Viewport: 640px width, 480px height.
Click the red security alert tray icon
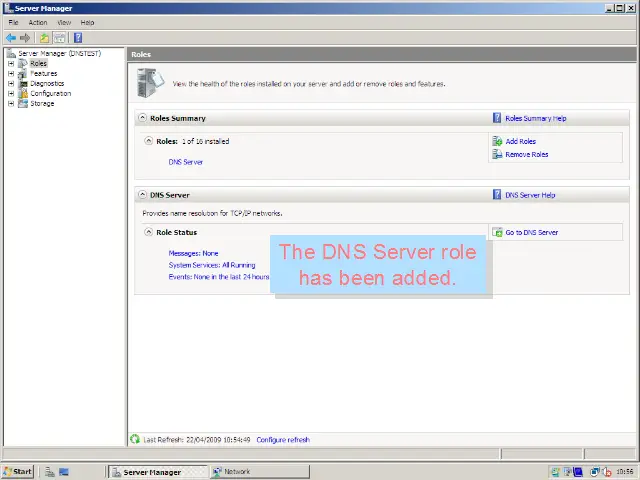607,472
